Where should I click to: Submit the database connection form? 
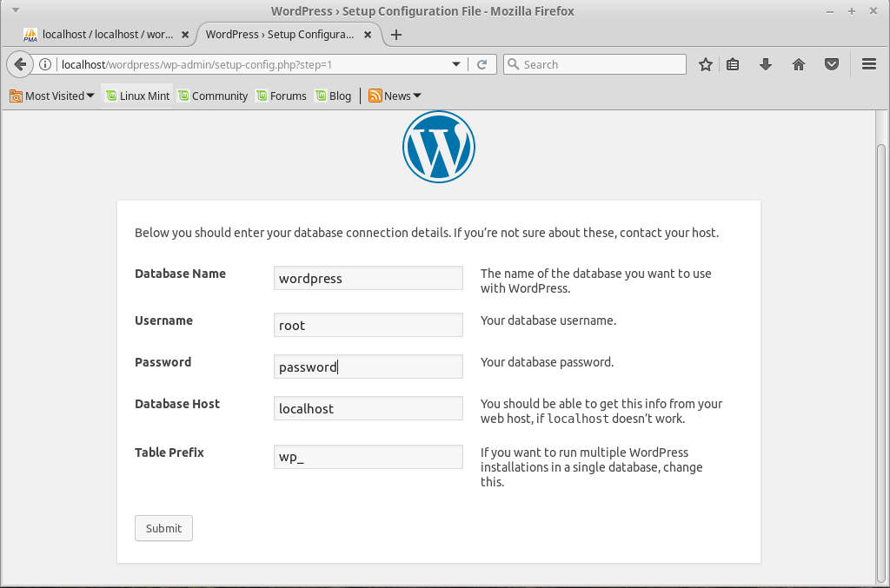click(x=163, y=528)
